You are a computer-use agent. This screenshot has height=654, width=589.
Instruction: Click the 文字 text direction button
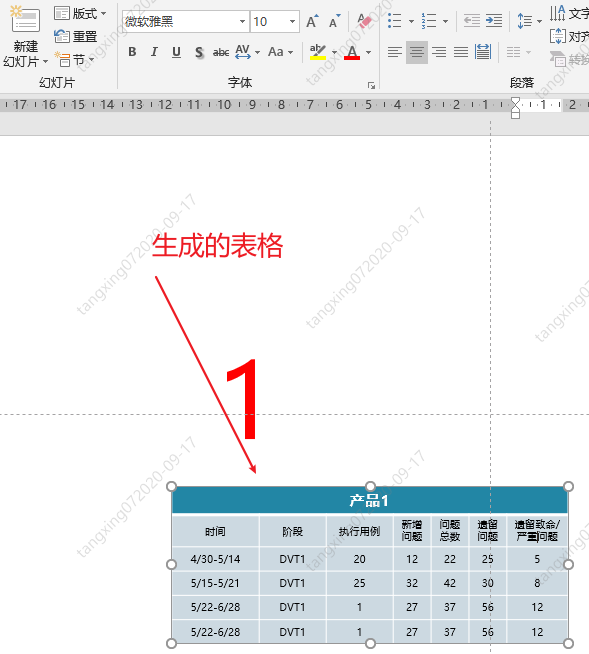tap(569, 14)
